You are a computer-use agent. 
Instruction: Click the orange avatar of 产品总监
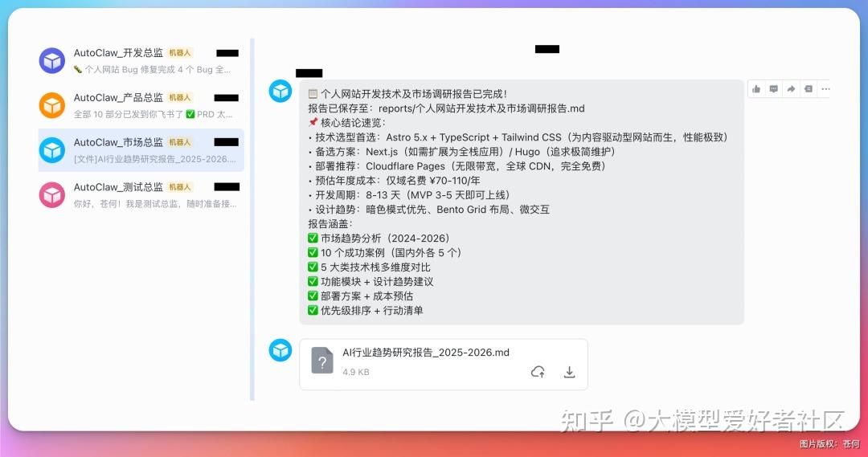coord(52,105)
